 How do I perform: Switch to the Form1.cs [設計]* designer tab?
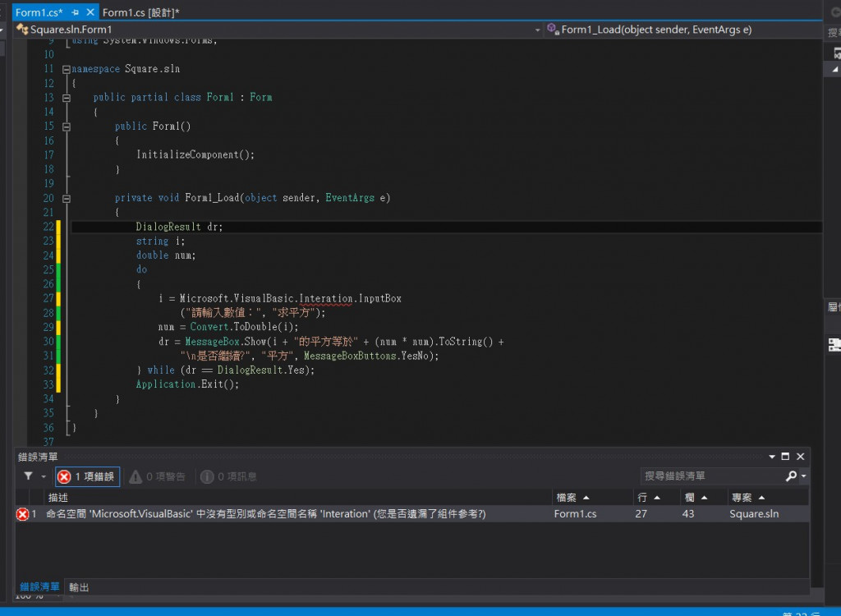point(141,12)
